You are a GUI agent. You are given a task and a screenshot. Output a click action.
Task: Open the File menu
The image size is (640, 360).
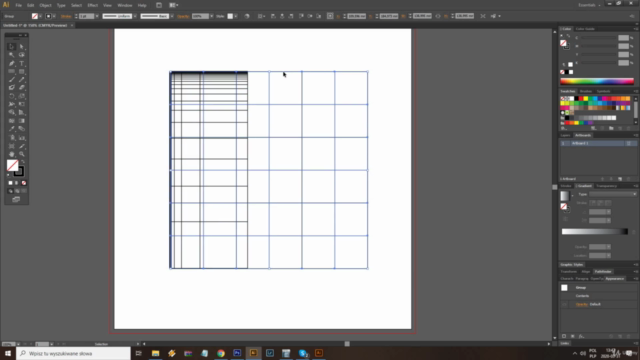[19, 5]
